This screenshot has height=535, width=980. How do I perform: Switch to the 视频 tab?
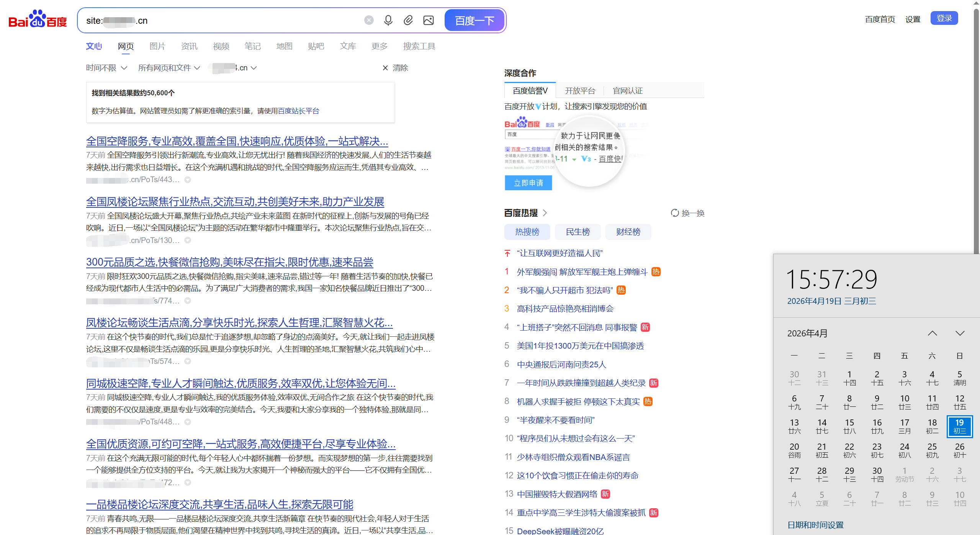coord(221,46)
